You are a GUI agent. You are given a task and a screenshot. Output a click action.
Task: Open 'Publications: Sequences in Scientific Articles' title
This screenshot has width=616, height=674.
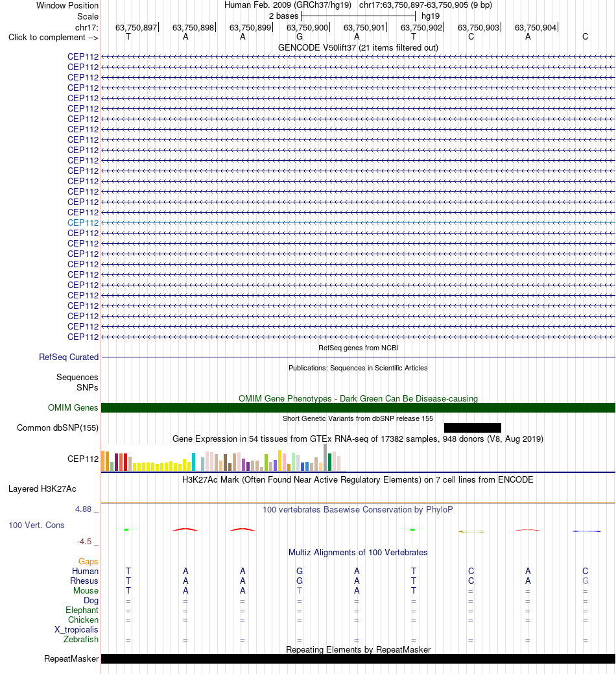tap(358, 368)
